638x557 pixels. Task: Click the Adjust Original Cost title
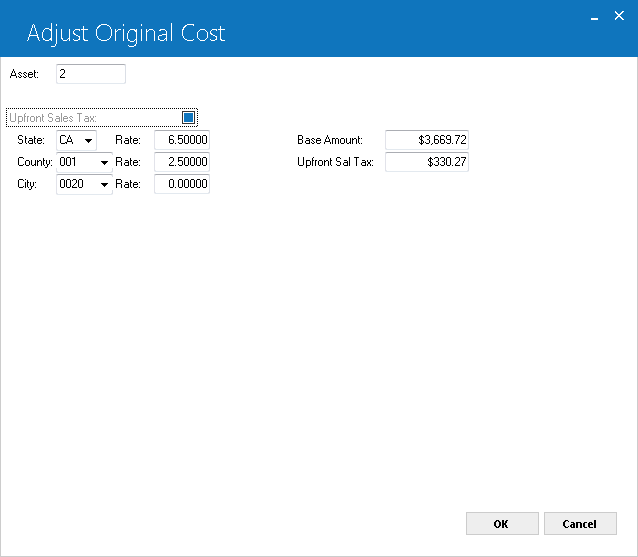tap(126, 34)
